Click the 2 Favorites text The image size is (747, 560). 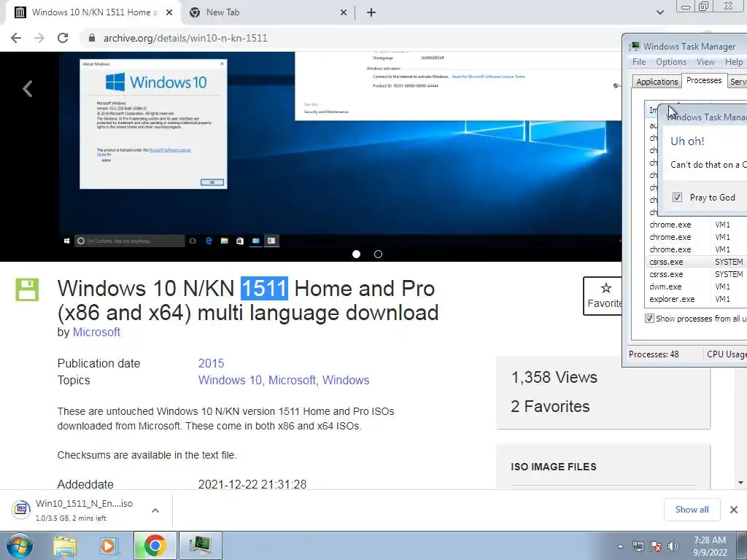point(550,406)
